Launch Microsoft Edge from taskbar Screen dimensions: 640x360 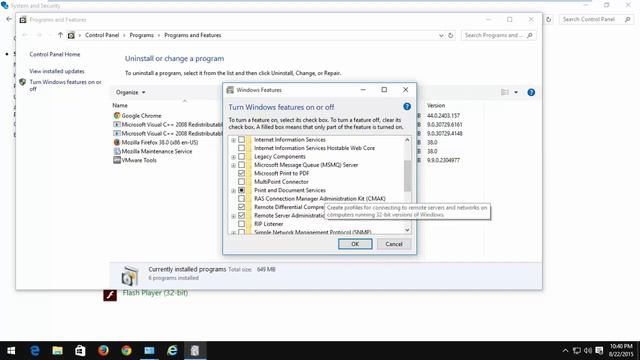pyautogui.click(x=35, y=351)
